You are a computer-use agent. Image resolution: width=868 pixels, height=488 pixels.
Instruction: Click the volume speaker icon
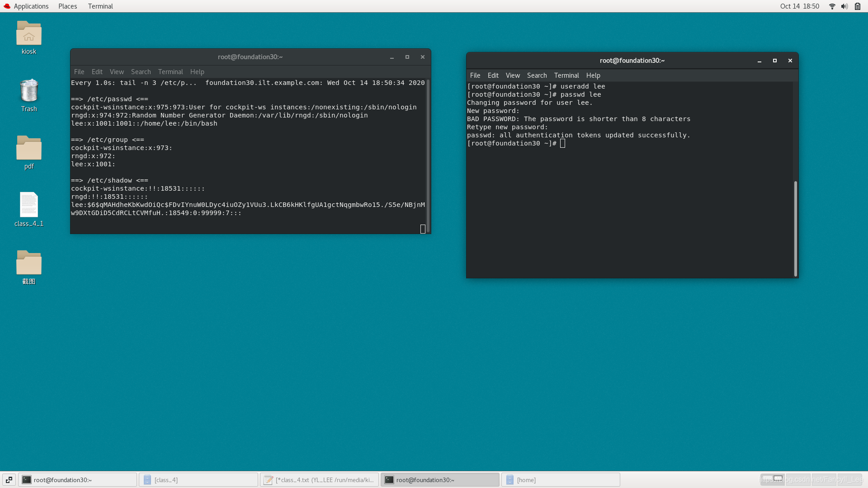[844, 6]
